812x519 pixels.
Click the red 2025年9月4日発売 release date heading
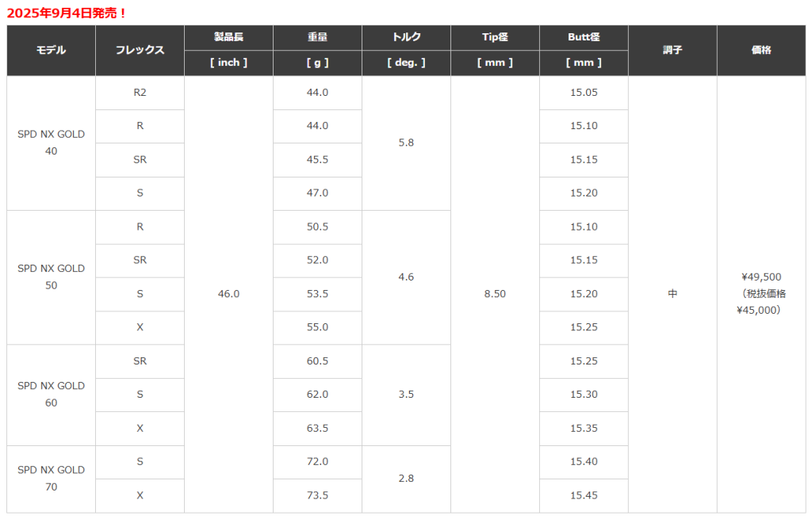[66, 13]
